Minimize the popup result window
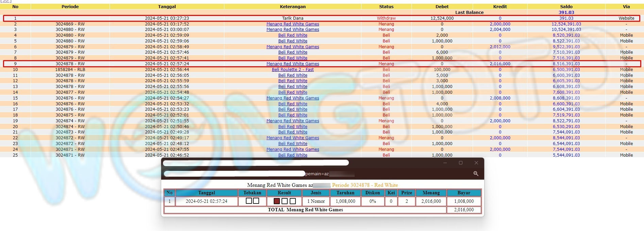The width and height of the screenshot is (644, 231). [445, 163]
